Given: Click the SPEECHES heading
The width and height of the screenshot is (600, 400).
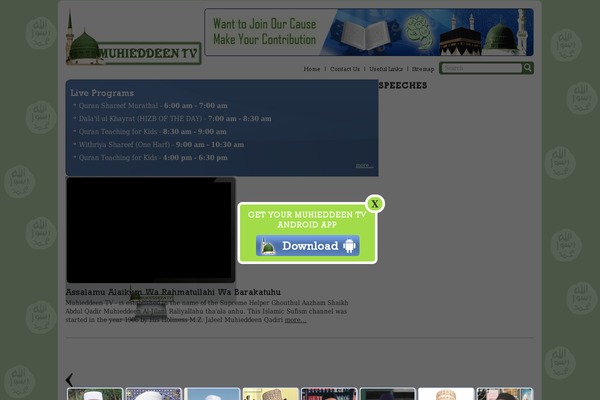Looking at the screenshot, I should 403,85.
